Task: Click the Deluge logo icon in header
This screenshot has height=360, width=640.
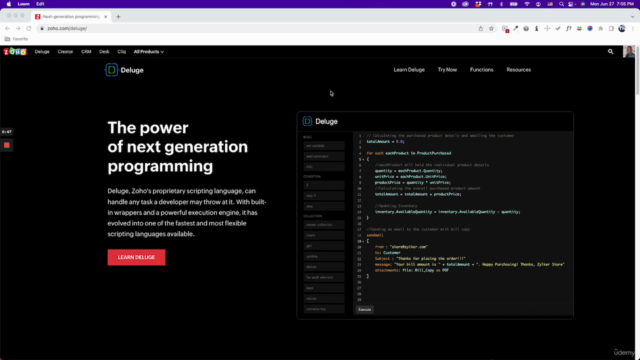Action: tap(111, 70)
